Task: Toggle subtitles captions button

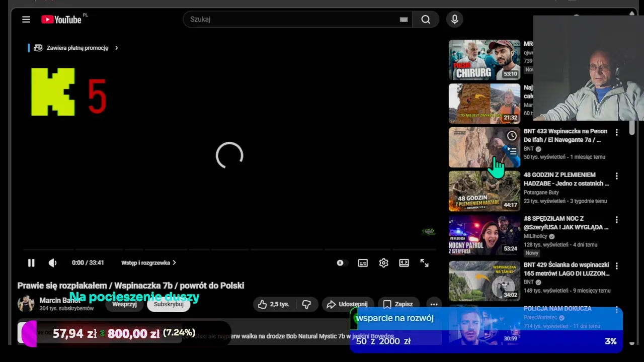Action: 363,262
